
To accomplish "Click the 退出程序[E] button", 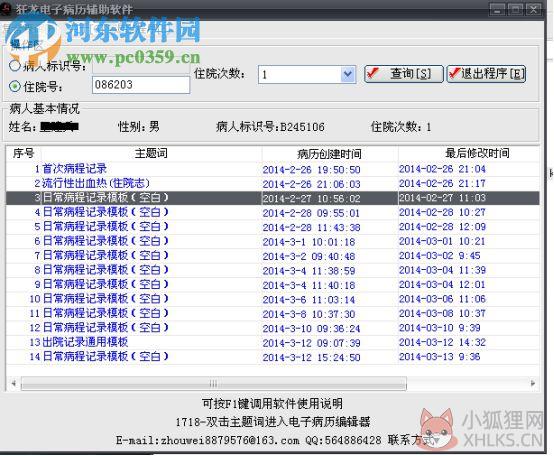I will pyautogui.click(x=486, y=74).
